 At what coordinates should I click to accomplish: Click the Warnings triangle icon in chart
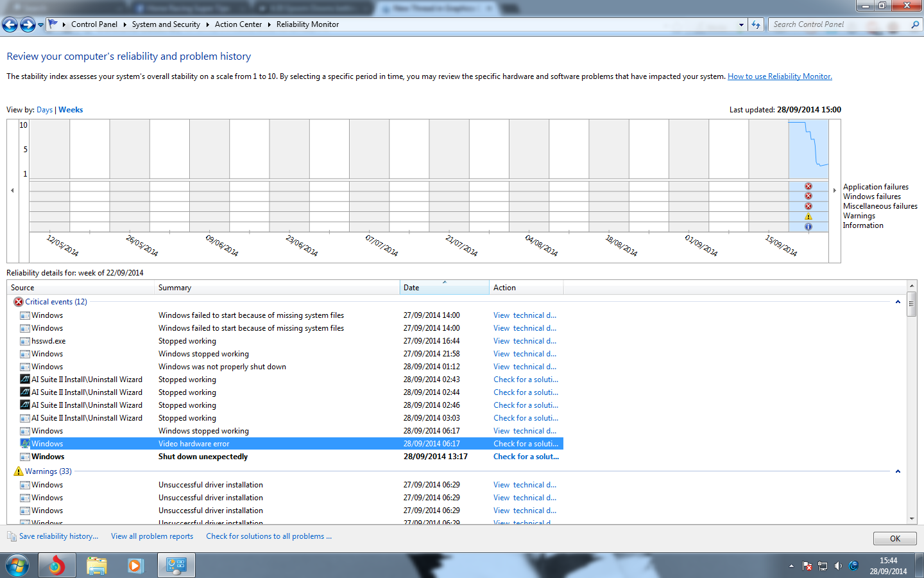(x=809, y=216)
